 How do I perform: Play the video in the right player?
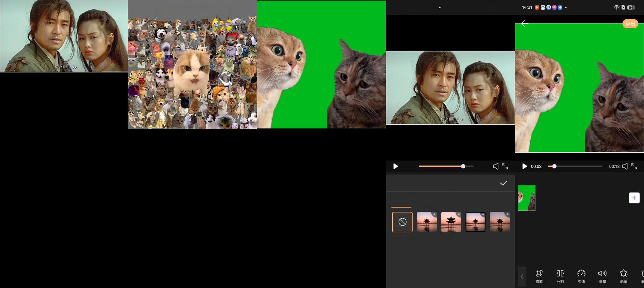[x=524, y=166]
